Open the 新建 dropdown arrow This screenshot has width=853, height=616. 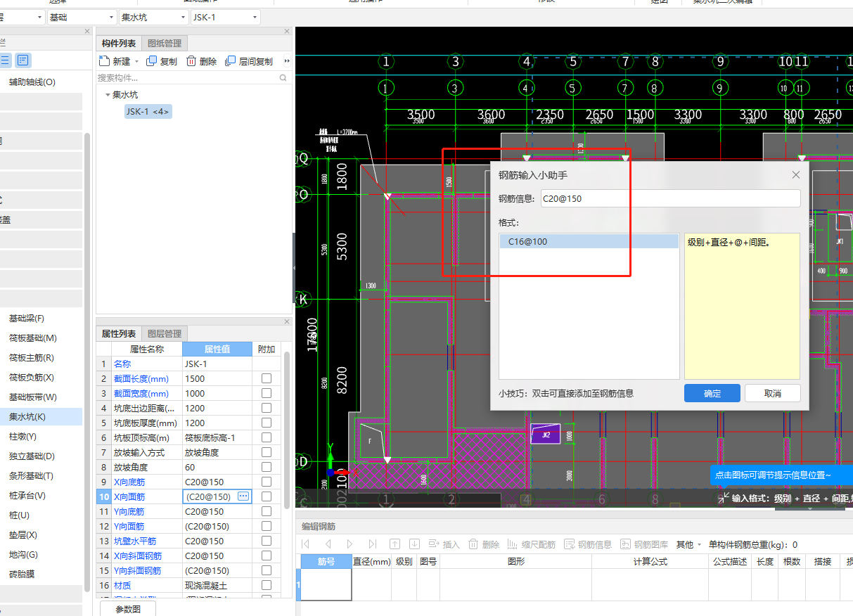[x=136, y=62]
